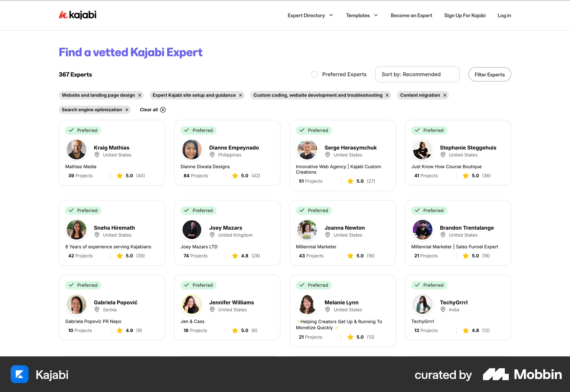Open the Become an Expert page
Viewport: 570px width, 392px height.
(411, 15)
